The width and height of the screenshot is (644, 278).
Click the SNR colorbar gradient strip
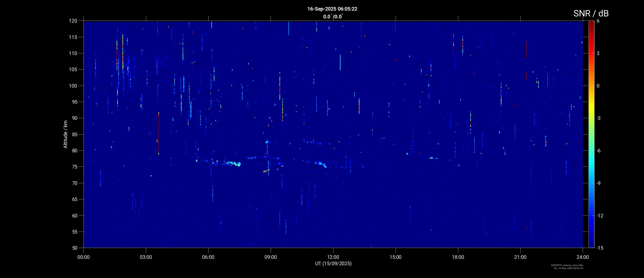pyautogui.click(x=591, y=134)
